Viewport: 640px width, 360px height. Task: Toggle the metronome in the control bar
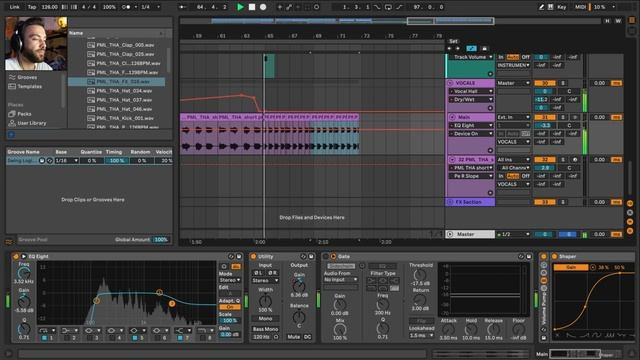pos(127,7)
